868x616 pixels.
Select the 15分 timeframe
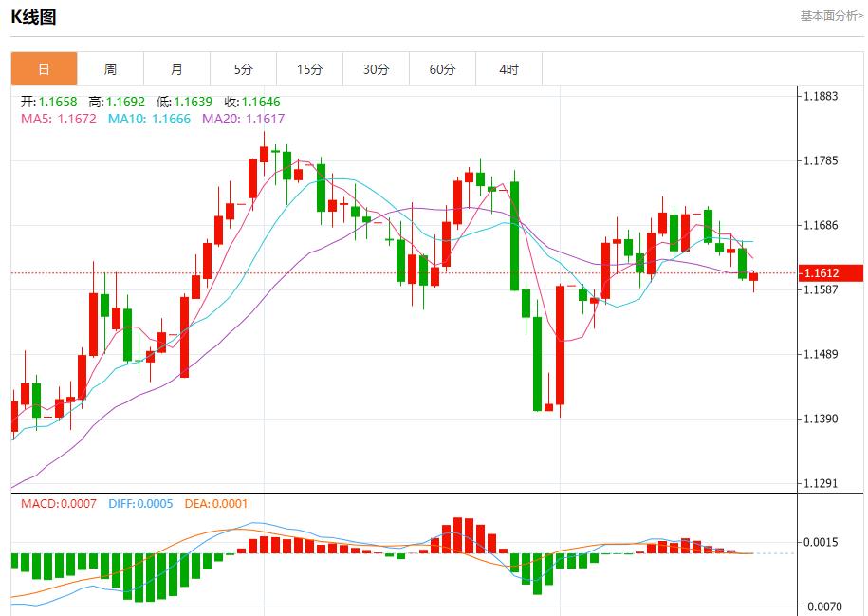[x=309, y=69]
